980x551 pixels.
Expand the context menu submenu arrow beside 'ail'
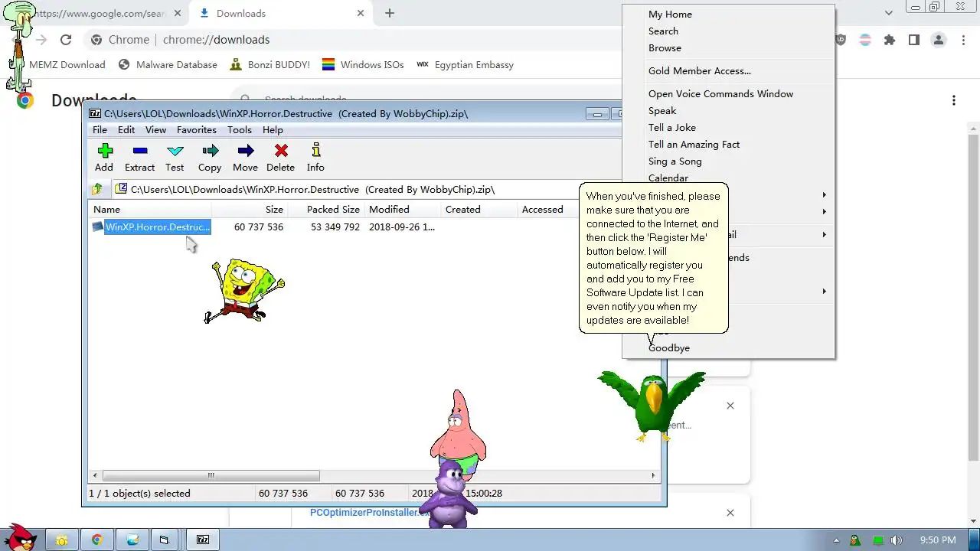825,234
